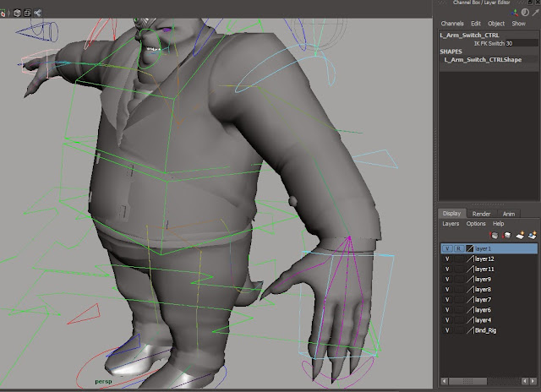Toggle visibility V of Bind_Rig layer

click(447, 330)
